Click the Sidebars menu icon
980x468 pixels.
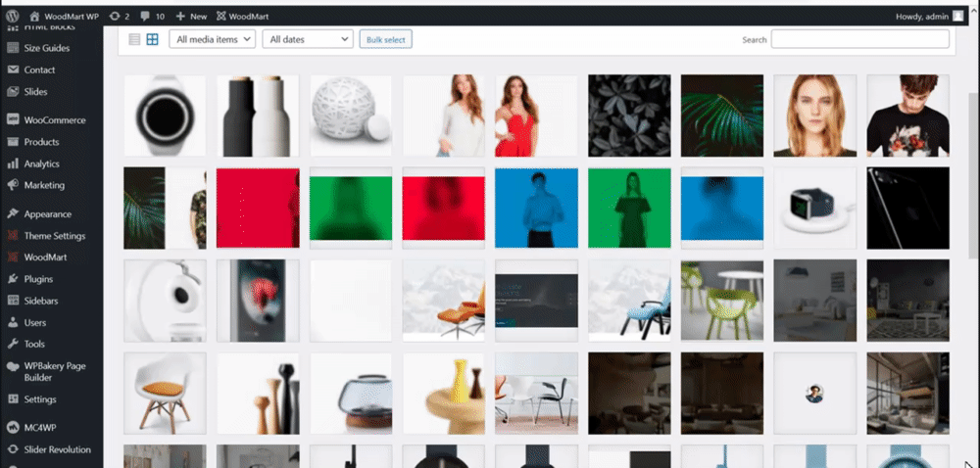click(13, 301)
